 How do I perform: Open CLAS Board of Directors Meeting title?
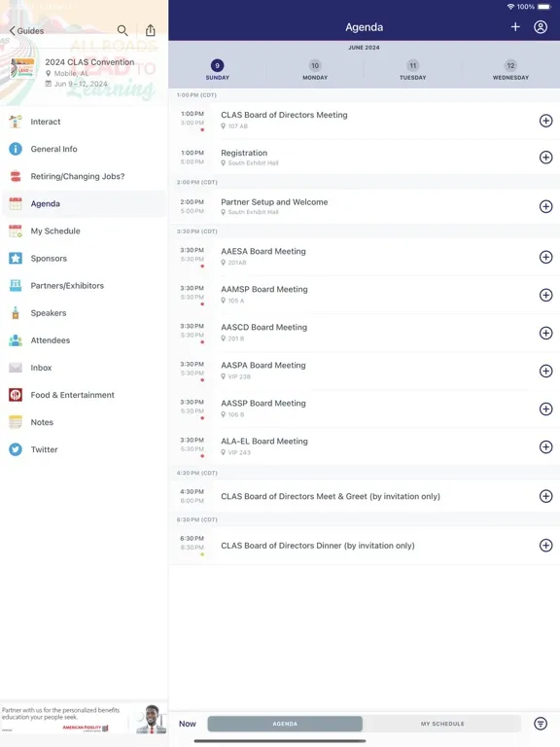284,115
